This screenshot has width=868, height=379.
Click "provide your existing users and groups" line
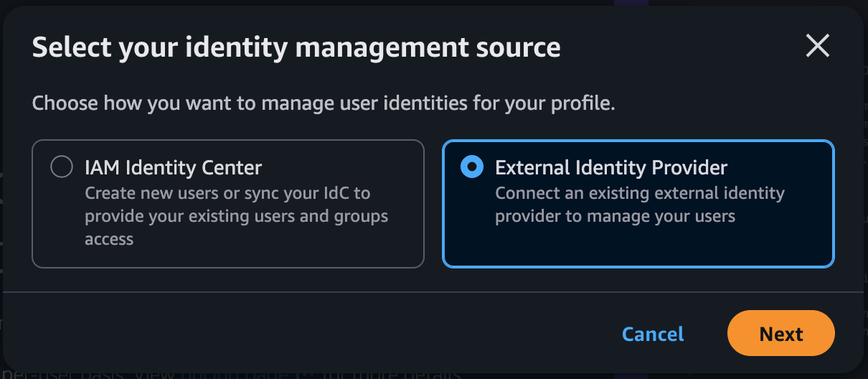click(236, 216)
